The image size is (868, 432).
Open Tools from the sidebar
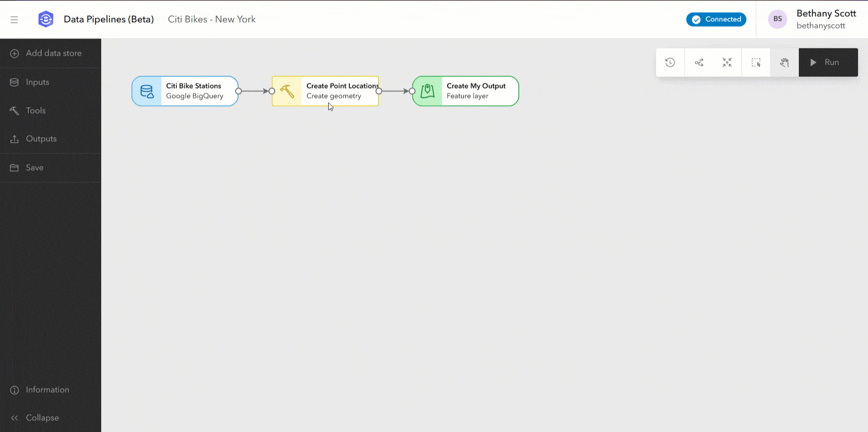pyautogui.click(x=35, y=110)
